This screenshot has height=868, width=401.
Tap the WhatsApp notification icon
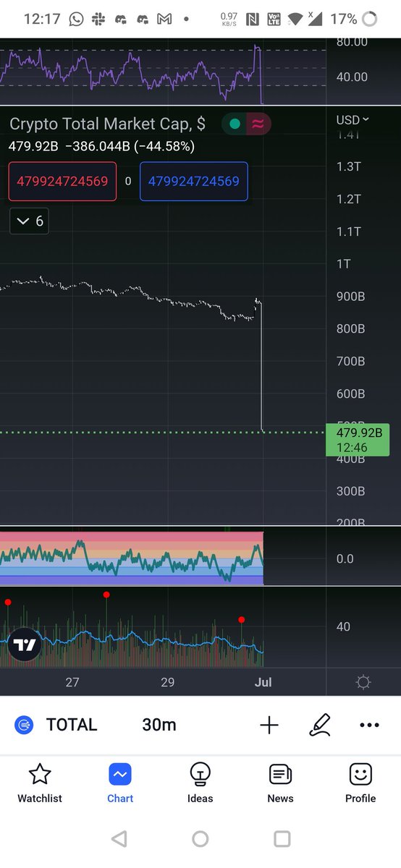pyautogui.click(x=77, y=20)
